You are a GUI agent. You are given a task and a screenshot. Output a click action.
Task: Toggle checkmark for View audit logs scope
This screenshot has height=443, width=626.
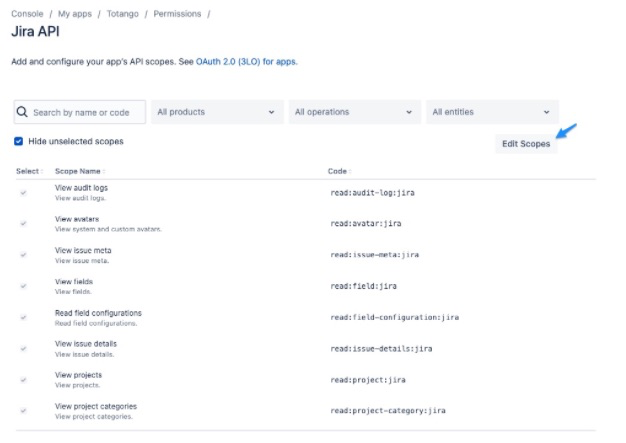[x=24, y=193]
